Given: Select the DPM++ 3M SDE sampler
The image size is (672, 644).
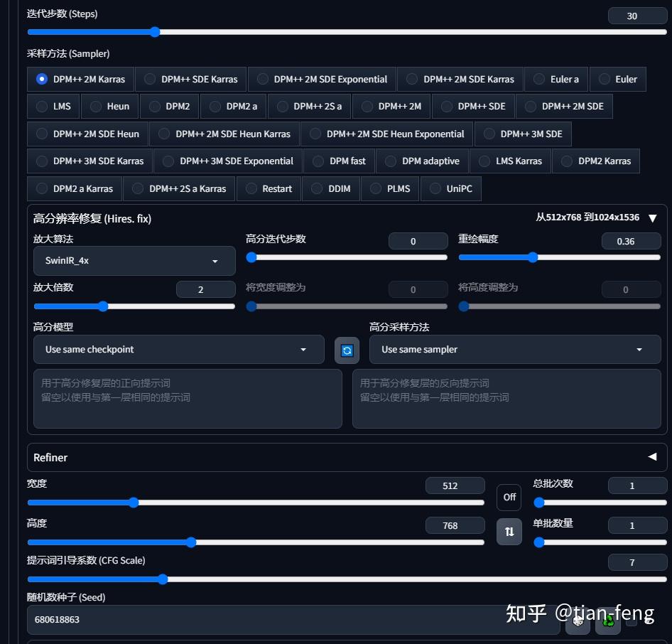Looking at the screenshot, I should [523, 134].
